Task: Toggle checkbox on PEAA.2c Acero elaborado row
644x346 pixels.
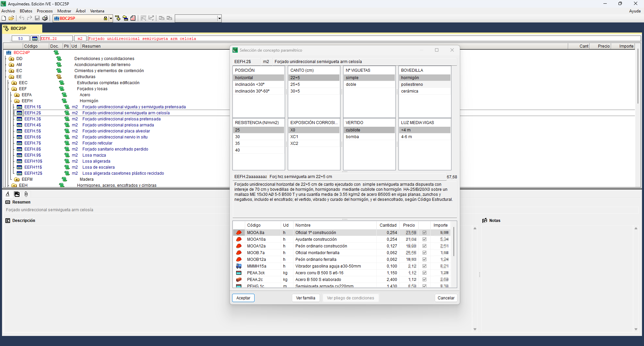Action: coord(424,280)
